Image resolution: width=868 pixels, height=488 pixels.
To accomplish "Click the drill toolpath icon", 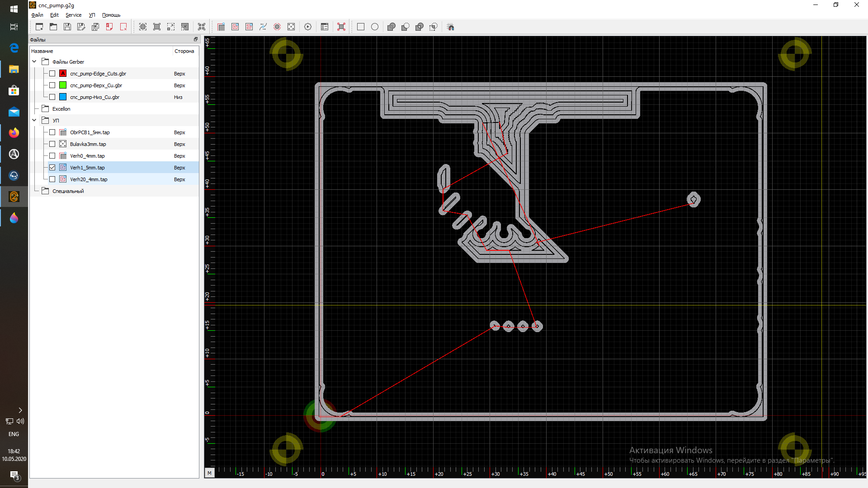I will (291, 27).
